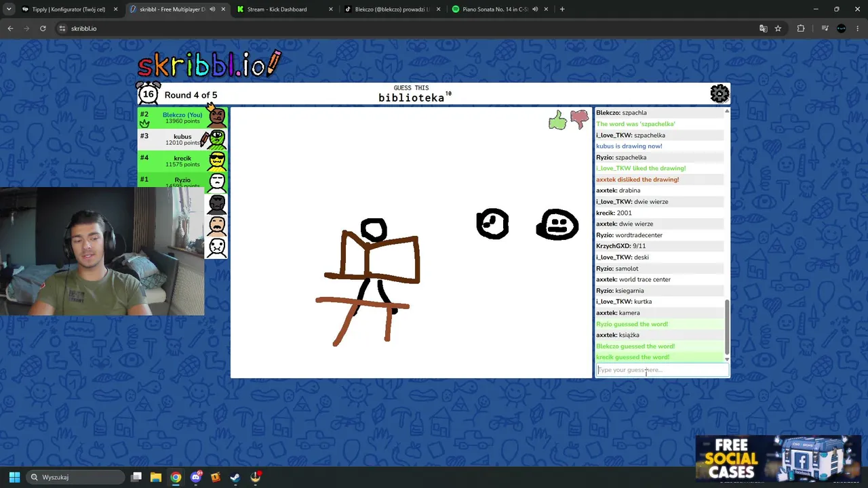Click the "KrzychGXD: 9/11" chat message
The width and height of the screenshot is (868, 488).
tap(620, 246)
